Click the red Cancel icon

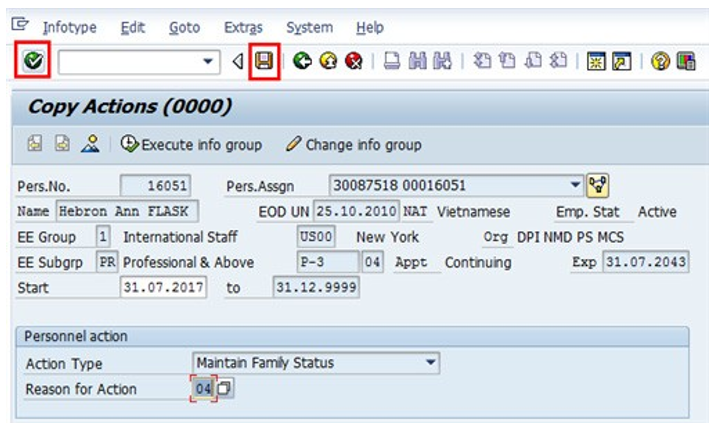pyautogui.click(x=353, y=60)
